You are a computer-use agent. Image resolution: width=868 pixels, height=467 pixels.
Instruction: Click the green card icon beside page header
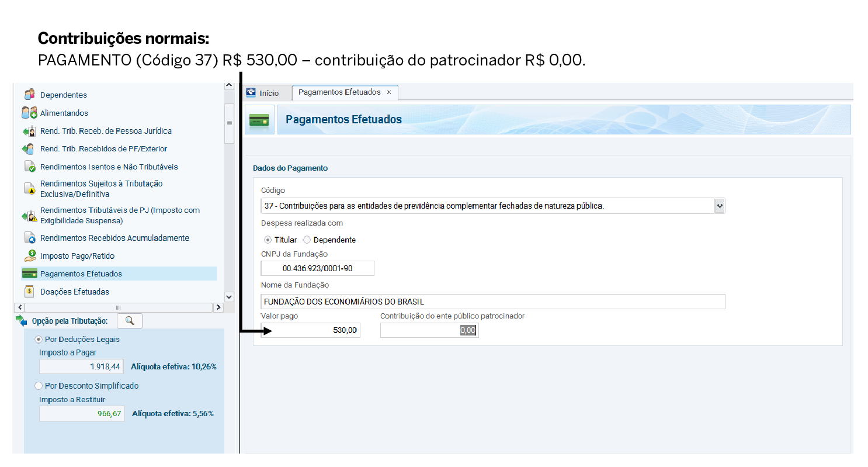coord(259,120)
